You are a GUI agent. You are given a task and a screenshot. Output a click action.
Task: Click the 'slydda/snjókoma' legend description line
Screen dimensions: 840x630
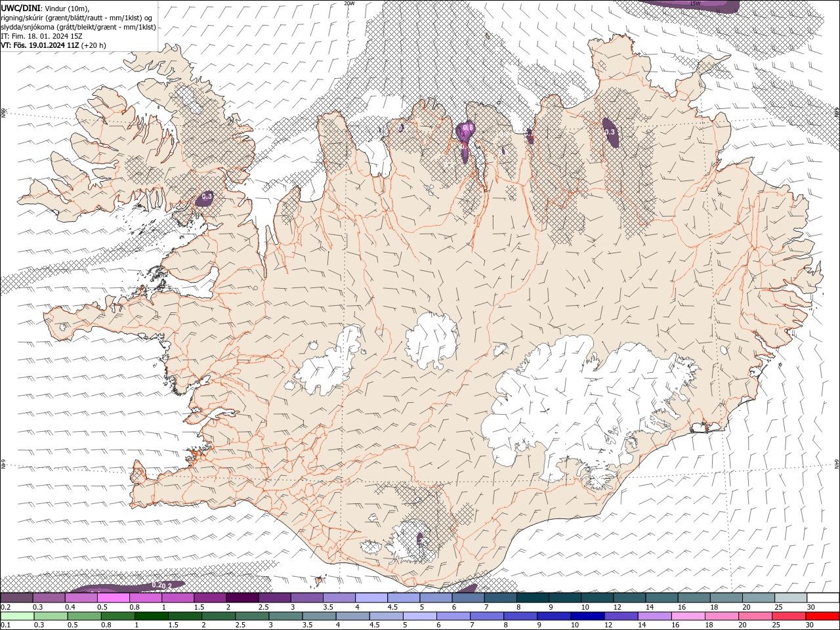click(x=78, y=27)
